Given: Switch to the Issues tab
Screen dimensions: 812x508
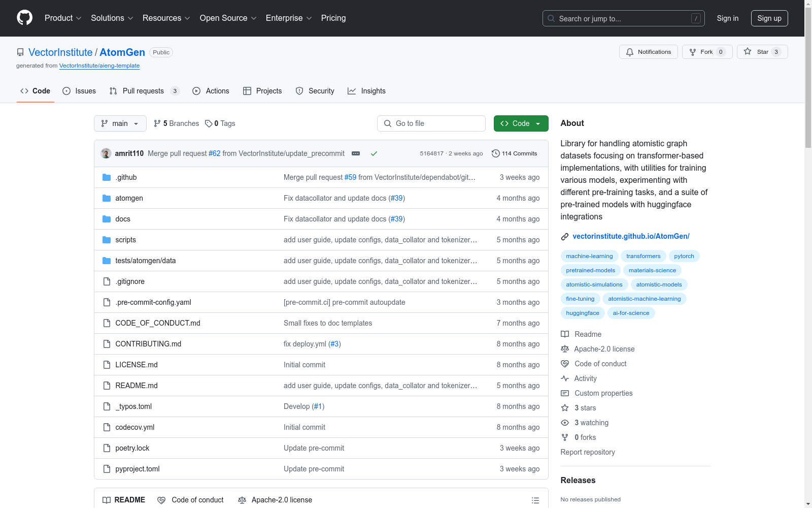Looking at the screenshot, I should coord(79,91).
